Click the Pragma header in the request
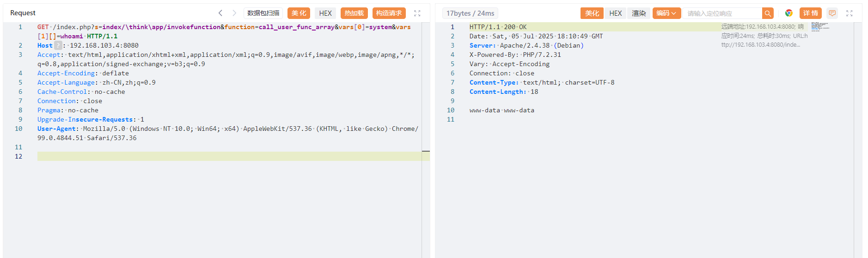Image resolution: width=868 pixels, height=258 pixels. pos(68,110)
